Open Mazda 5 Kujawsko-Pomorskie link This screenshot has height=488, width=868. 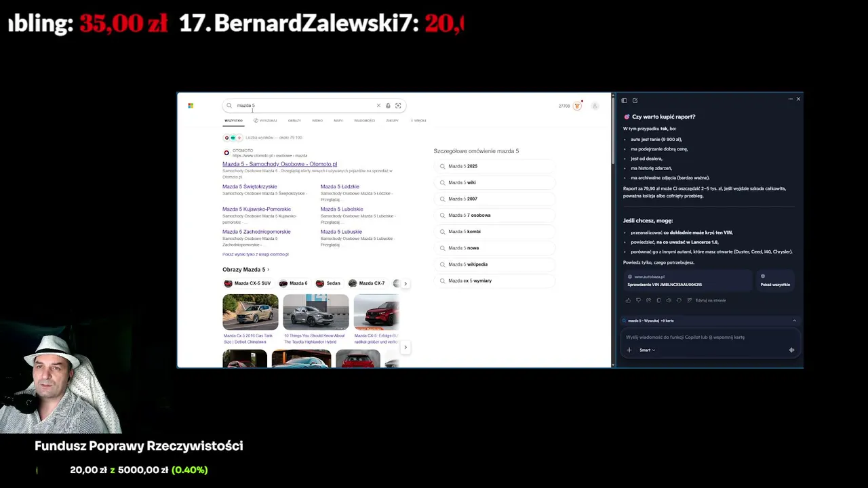click(x=256, y=209)
